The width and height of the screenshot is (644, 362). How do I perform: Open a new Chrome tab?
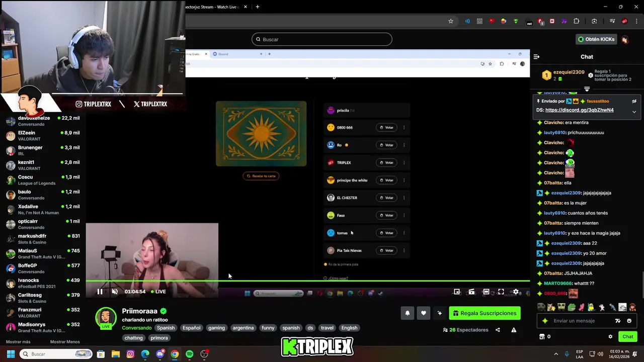click(258, 7)
